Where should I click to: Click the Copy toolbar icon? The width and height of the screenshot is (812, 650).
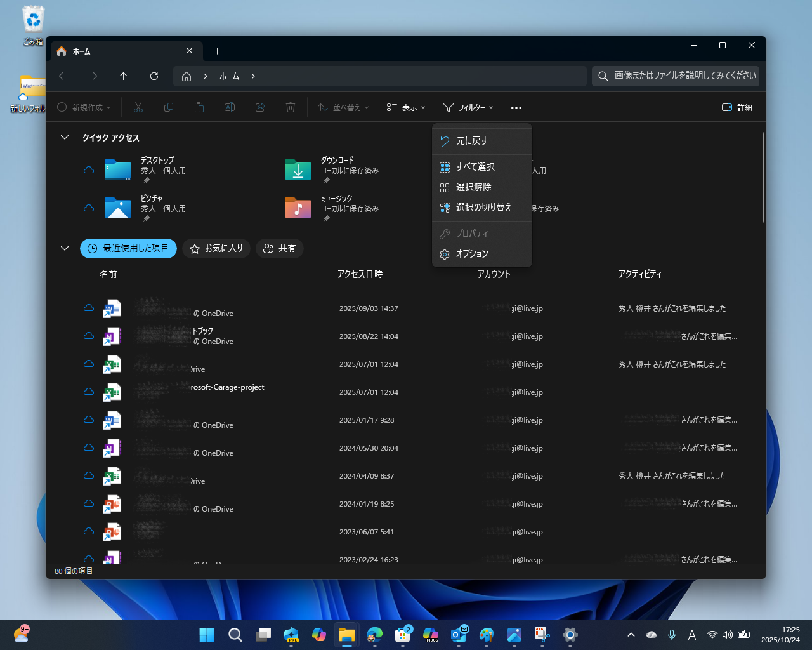[169, 108]
